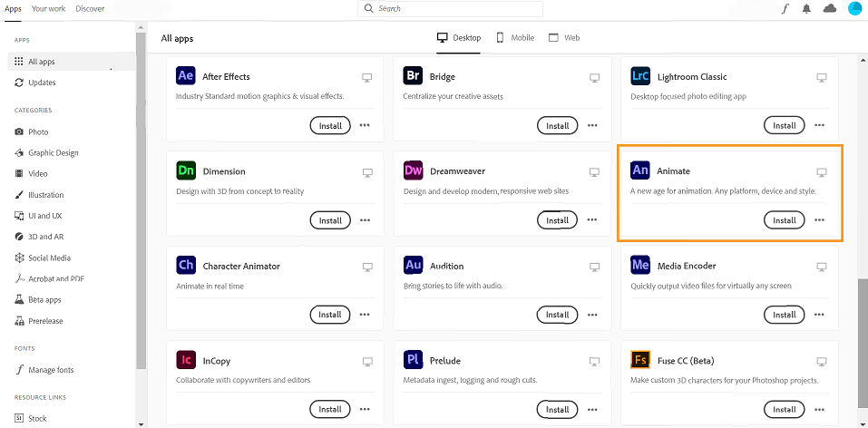
Task: Open more options for Dimension
Action: (365, 219)
